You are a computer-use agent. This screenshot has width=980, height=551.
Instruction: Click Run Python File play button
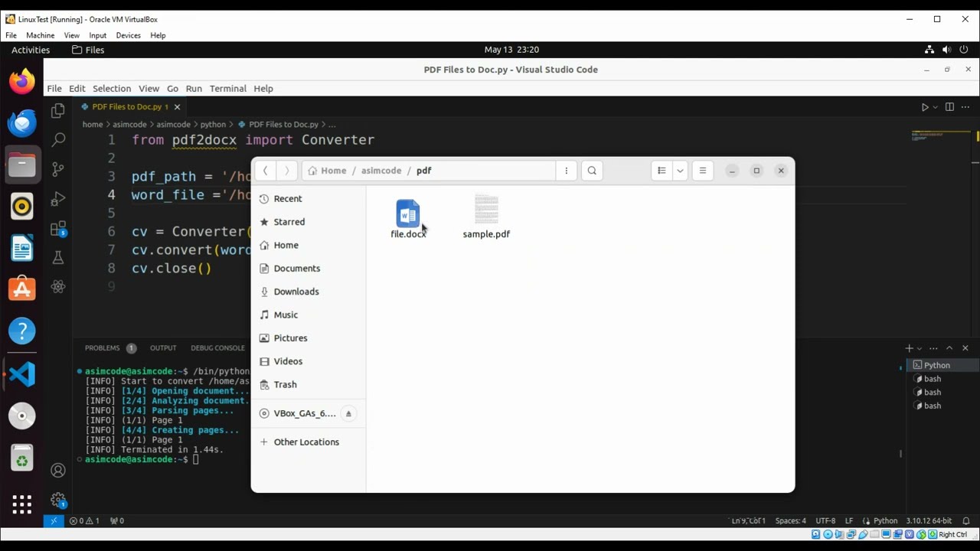[925, 107]
